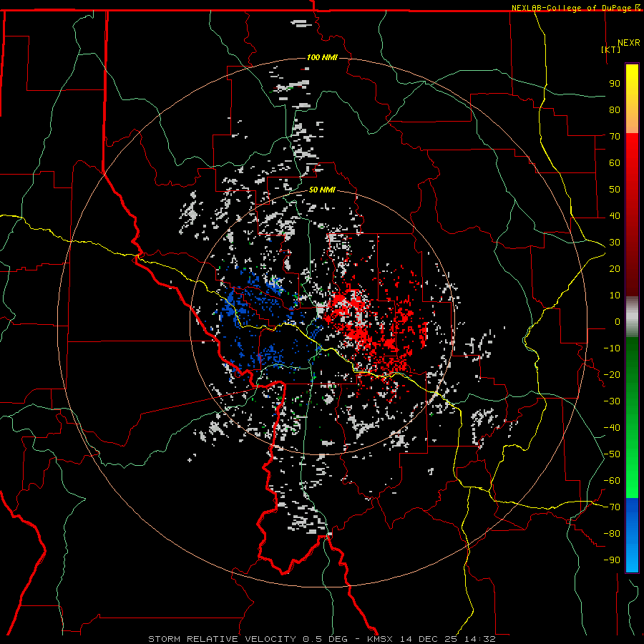Click the 70 value on velocity scale
The image size is (644, 644).
click(x=615, y=137)
